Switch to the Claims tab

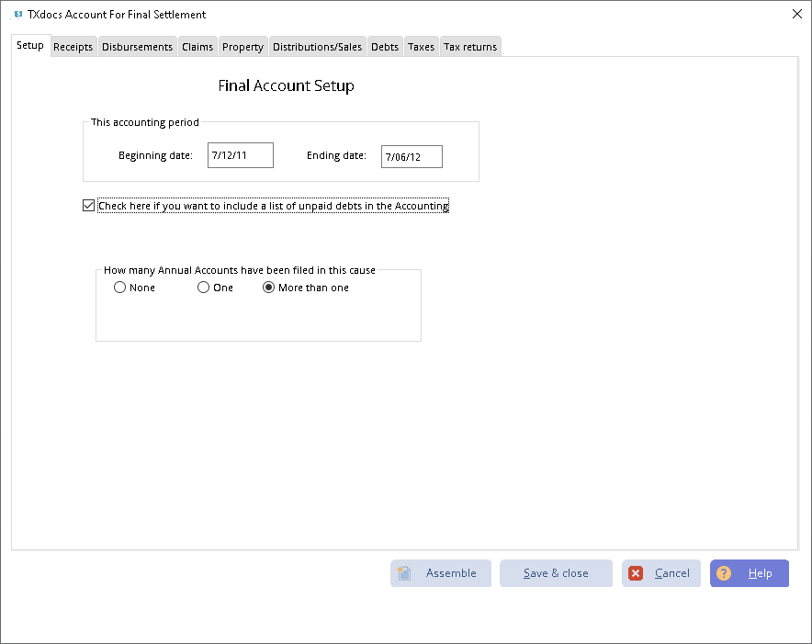coord(197,46)
